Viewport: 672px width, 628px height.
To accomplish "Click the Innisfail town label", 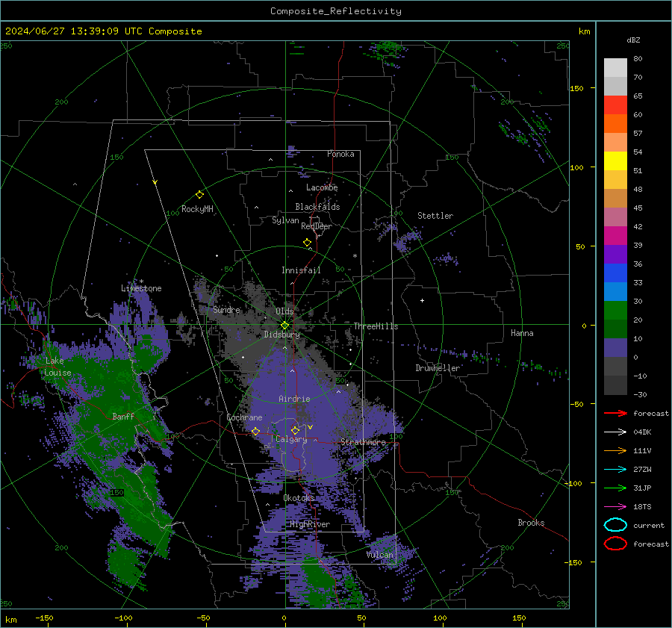I will coord(301,270).
